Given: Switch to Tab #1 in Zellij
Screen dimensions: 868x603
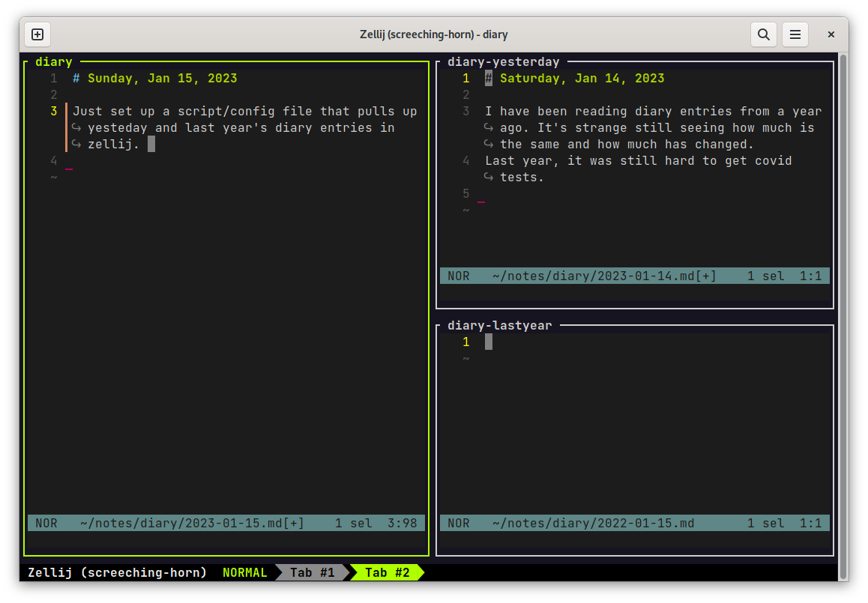Looking at the screenshot, I should (x=313, y=572).
